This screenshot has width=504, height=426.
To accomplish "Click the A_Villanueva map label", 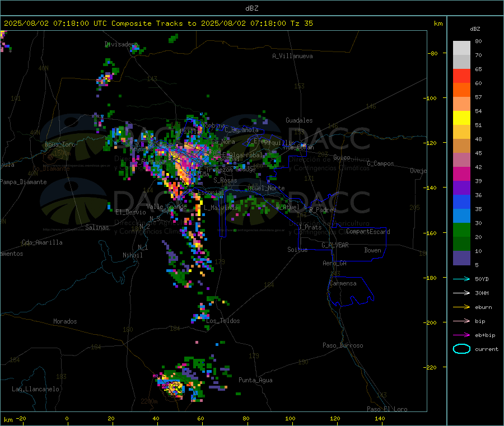I will click(x=292, y=56).
